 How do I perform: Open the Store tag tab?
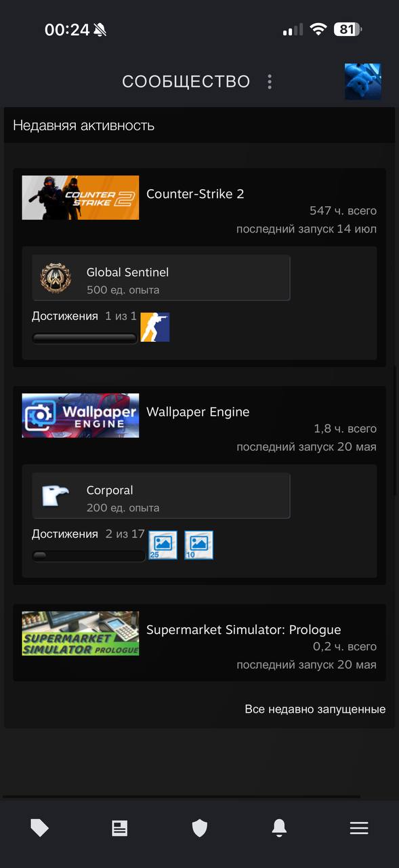pos(40,827)
